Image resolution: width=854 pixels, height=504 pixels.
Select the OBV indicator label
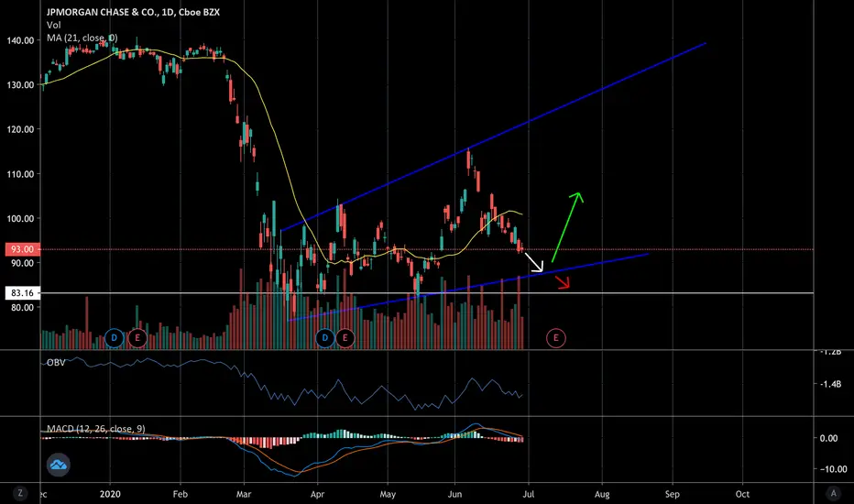click(56, 362)
